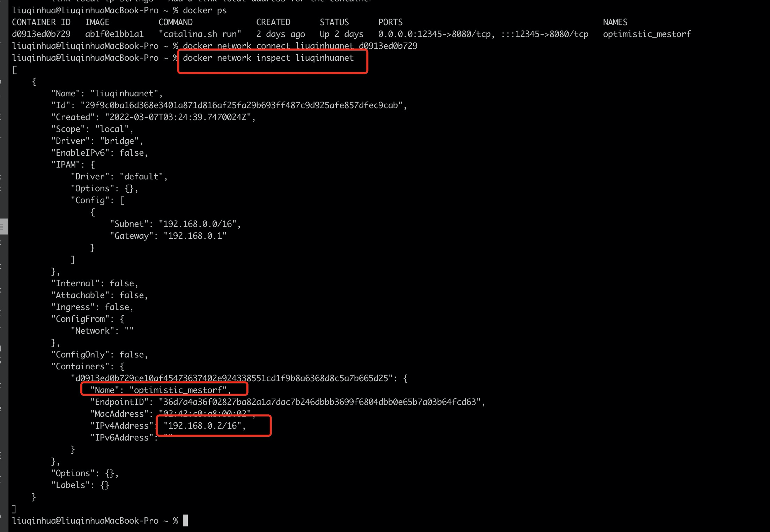Click the "Name": "optimistic_mestorf" line under Containers
Image resolution: width=770 pixels, height=532 pixels.
pos(161,390)
